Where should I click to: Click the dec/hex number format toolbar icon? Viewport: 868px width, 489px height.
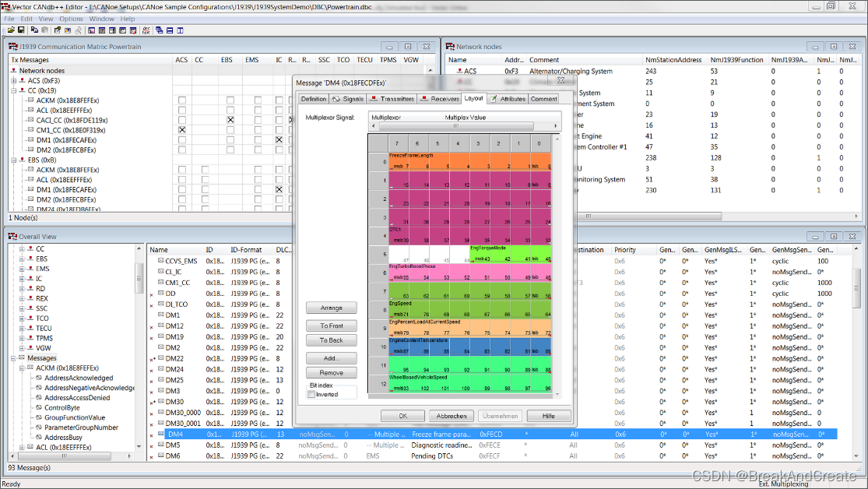[x=146, y=30]
